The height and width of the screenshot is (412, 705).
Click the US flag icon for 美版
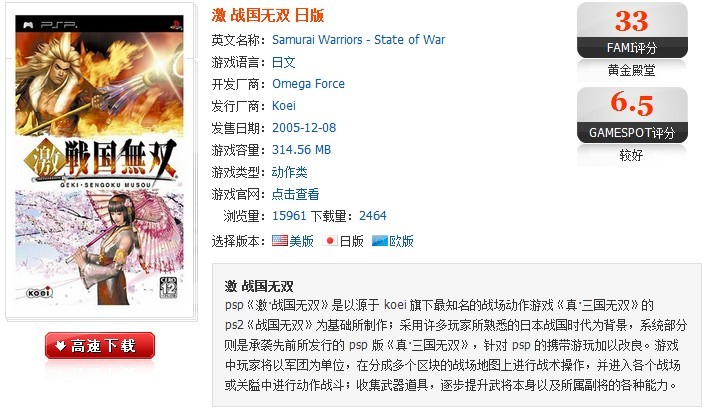tap(280, 241)
